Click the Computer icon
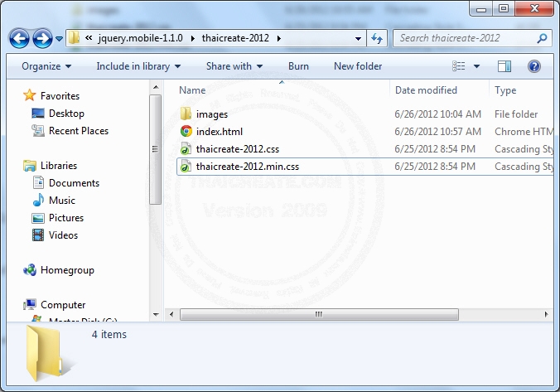This screenshot has height=392, width=560. point(30,304)
